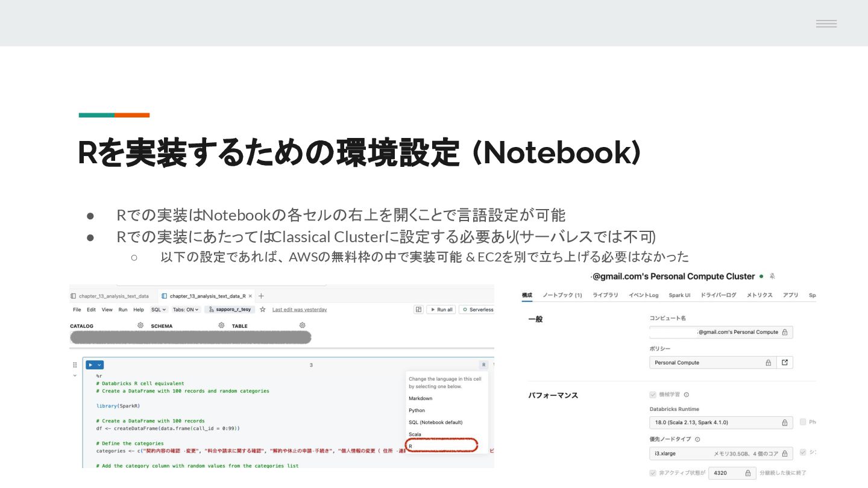Click lock icon in Databricks Runtime field
This screenshot has height=488, width=868.
tap(784, 422)
